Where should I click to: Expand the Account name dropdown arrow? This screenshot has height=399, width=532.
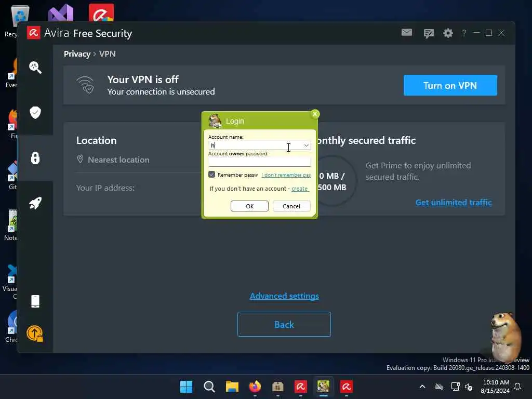(x=306, y=145)
